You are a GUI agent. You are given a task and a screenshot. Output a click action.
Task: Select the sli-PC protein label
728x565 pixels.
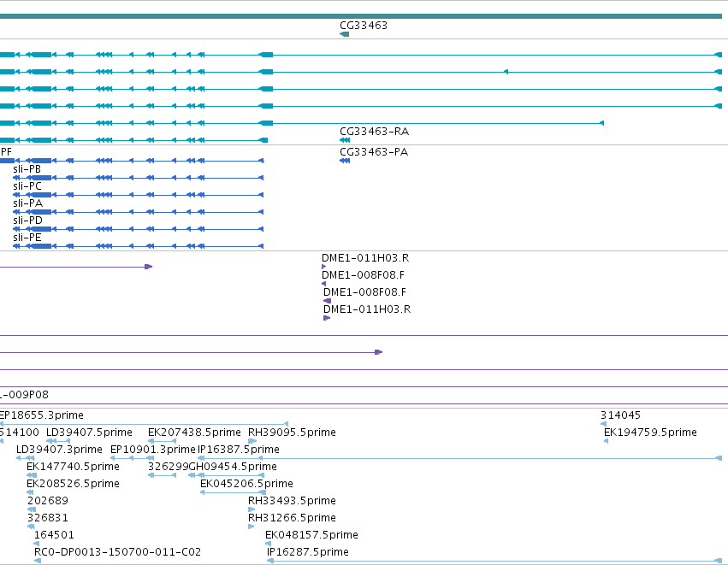(27, 186)
